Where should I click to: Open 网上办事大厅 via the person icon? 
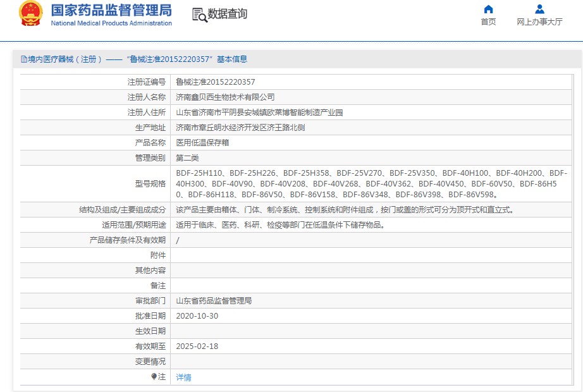539,9
